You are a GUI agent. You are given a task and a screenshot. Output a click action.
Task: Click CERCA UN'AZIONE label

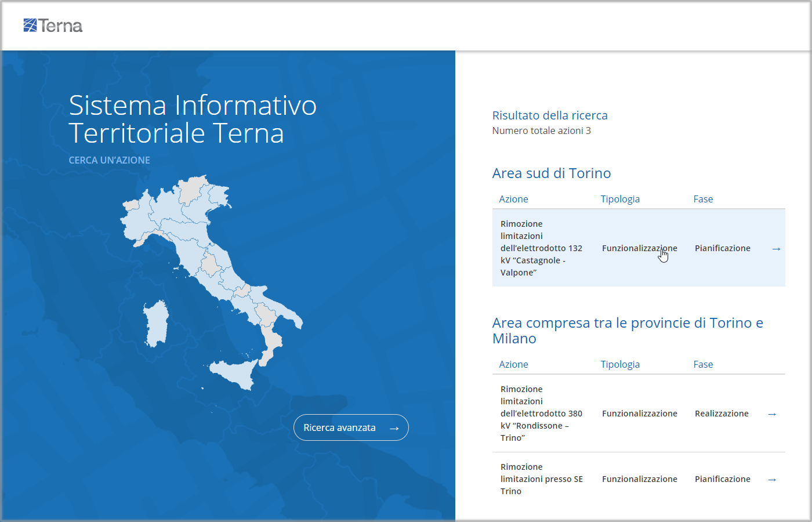tap(110, 160)
